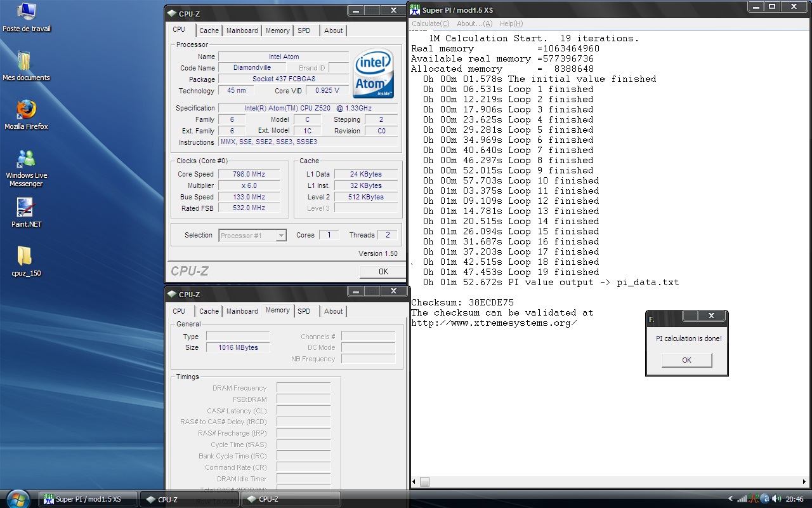
Task: Open the Help(H) menu in Super PI
Action: (511, 23)
